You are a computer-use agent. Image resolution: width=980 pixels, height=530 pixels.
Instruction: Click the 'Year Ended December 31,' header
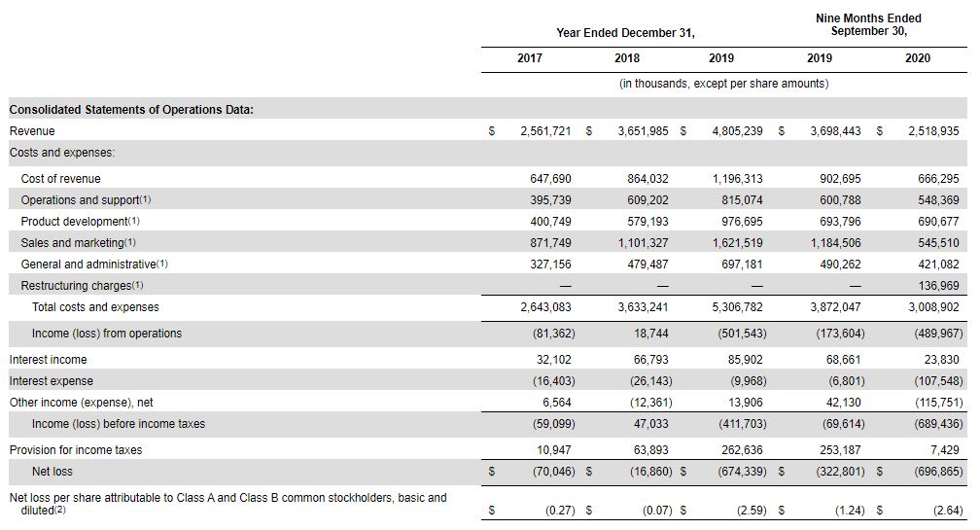(626, 32)
